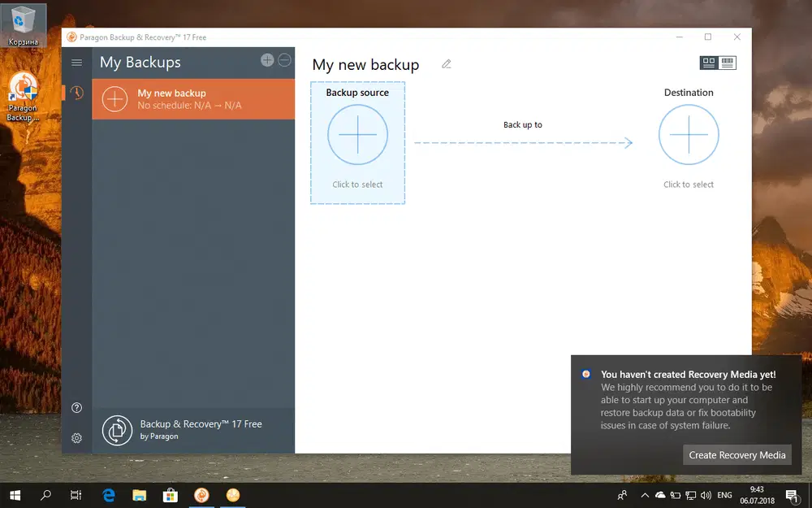The image size is (812, 508).
Task: Click the Paragon Backup taskbar icon
Action: click(x=201, y=496)
